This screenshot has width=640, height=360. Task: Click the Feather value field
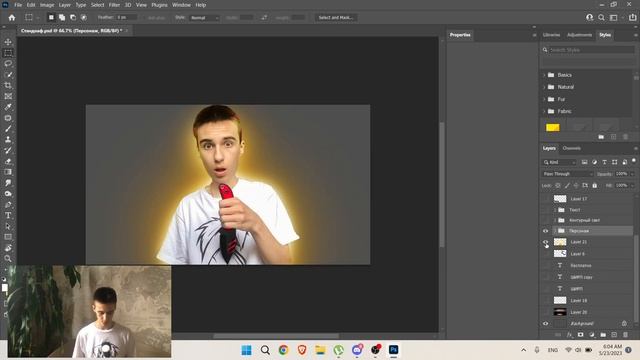127,18
